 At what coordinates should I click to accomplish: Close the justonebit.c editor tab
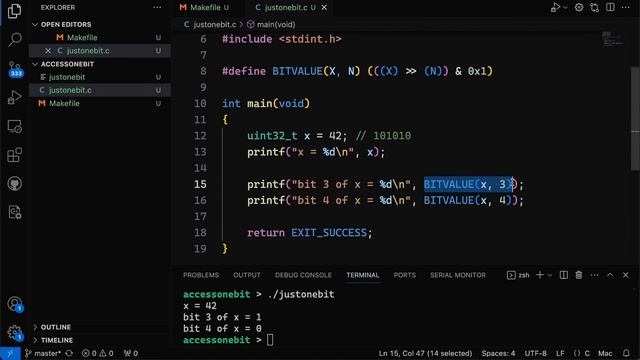click(x=324, y=7)
